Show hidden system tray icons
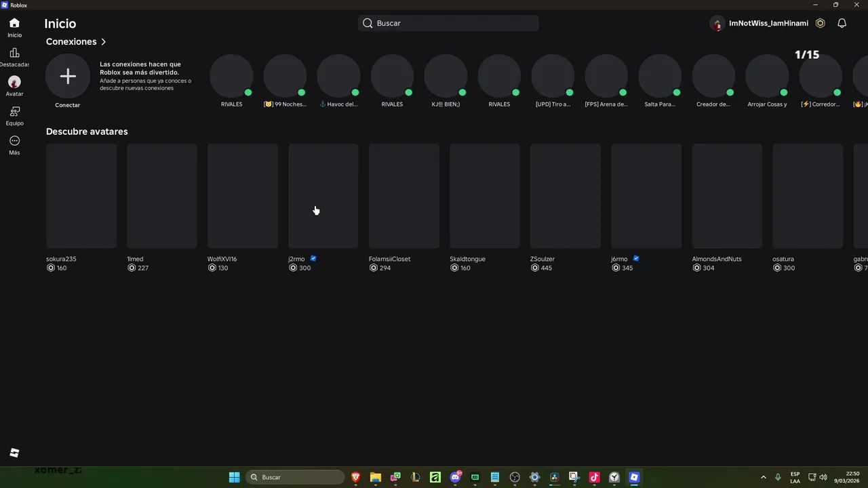The height and width of the screenshot is (488, 868). pos(764,477)
